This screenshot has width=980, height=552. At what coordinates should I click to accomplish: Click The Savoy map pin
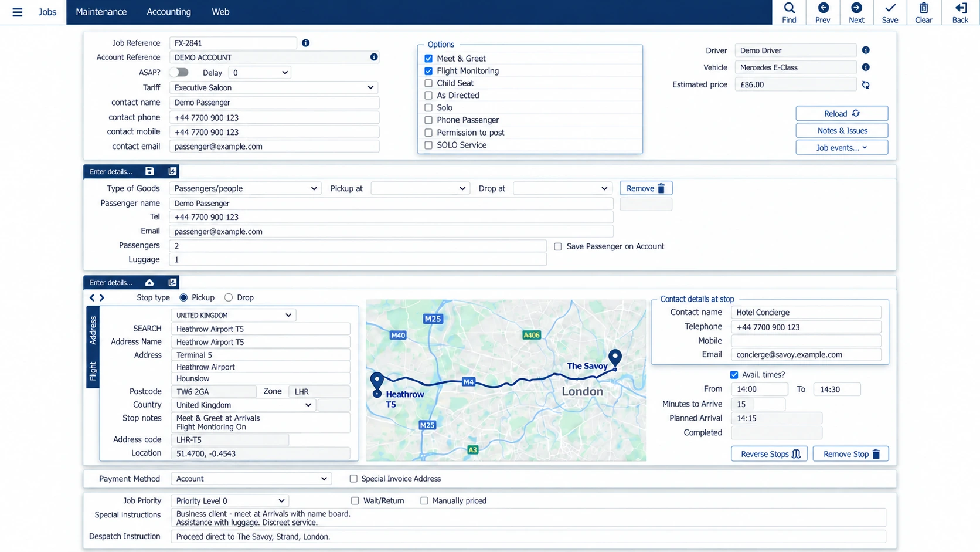pyautogui.click(x=615, y=358)
